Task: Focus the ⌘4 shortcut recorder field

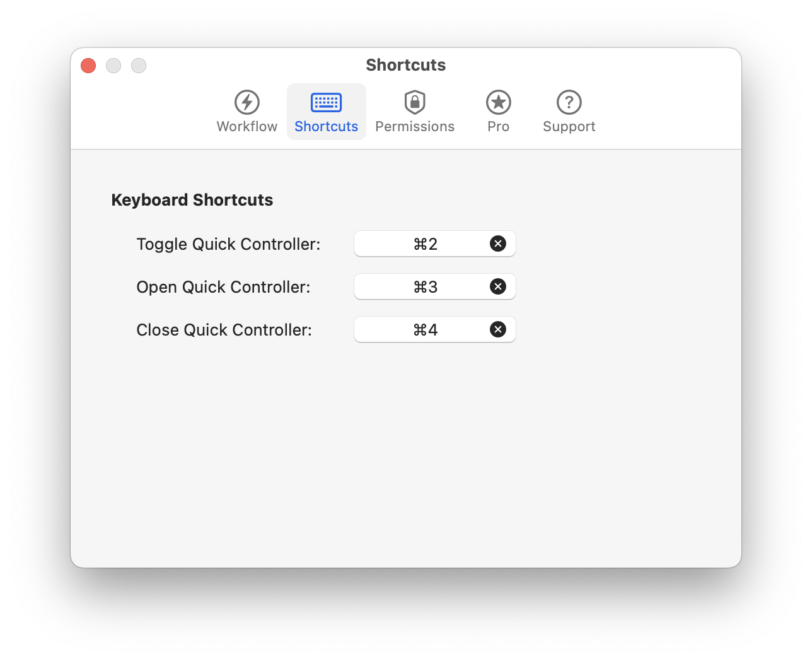Action: (425, 330)
